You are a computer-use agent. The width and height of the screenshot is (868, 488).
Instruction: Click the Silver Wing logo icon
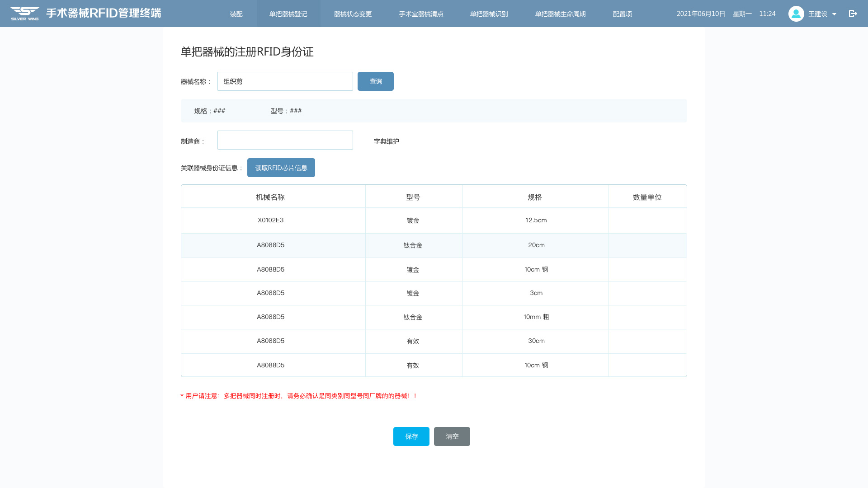click(25, 13)
